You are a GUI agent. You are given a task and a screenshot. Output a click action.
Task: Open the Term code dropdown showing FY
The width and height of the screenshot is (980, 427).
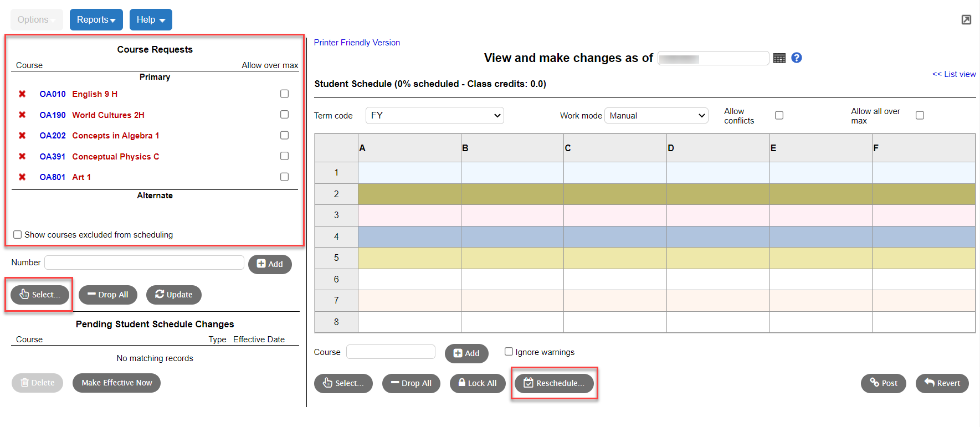434,115
